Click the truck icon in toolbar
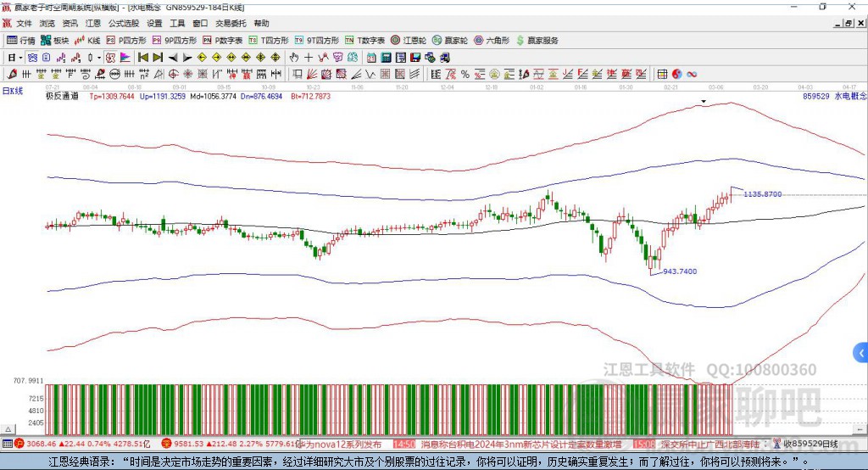 (x=444, y=58)
